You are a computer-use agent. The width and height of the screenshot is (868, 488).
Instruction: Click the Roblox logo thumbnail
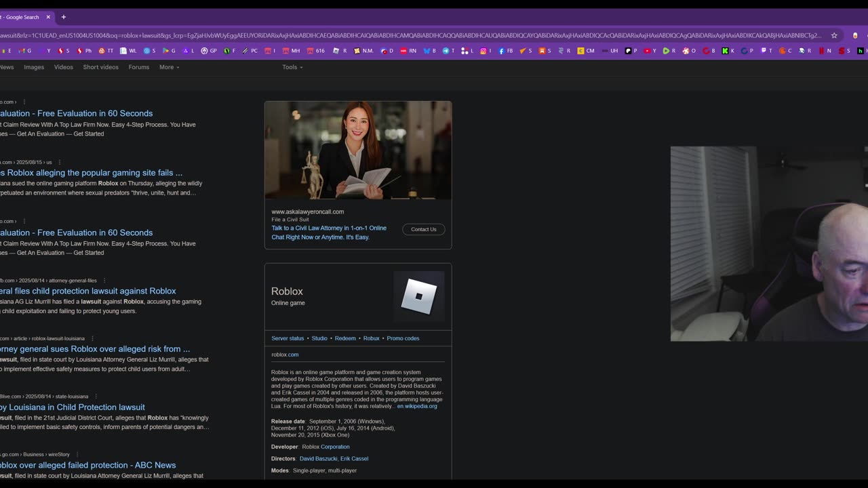419,296
